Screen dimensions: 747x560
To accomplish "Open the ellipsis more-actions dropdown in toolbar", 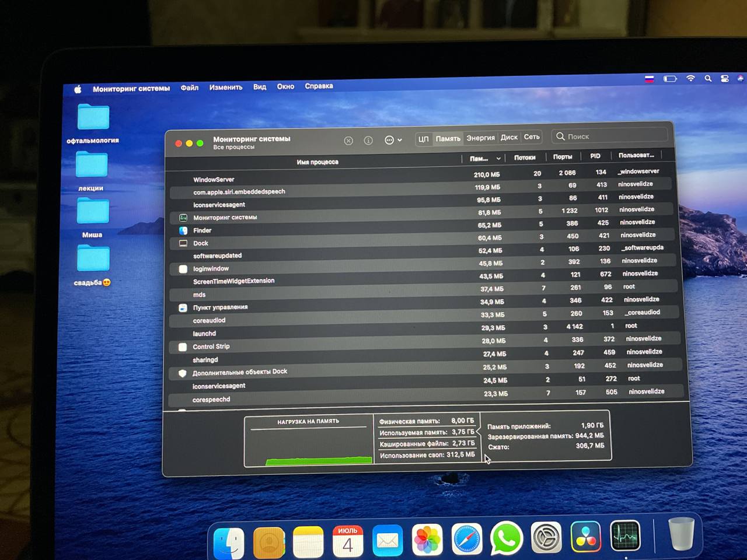I will (x=393, y=140).
